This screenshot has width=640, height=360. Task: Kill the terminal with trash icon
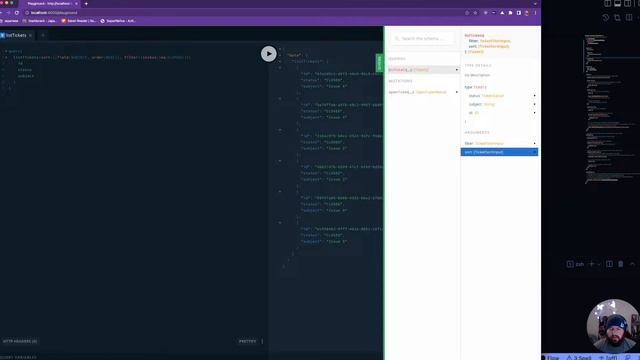coord(620,264)
